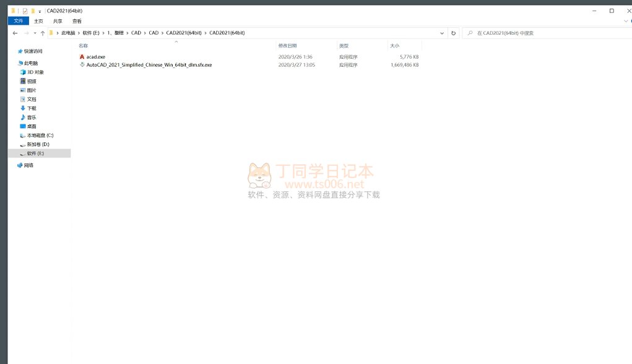Open the 文件 ribbon tab
The width and height of the screenshot is (632, 364).
tap(18, 21)
